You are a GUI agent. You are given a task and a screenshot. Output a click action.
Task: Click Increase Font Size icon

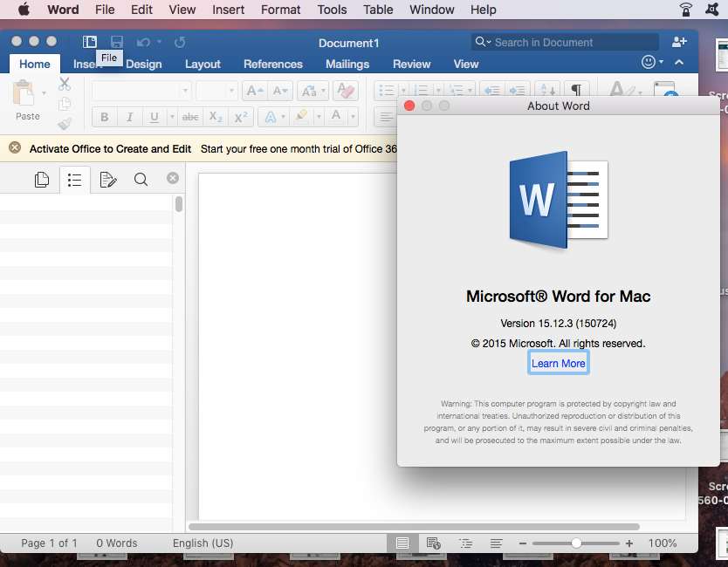point(255,91)
